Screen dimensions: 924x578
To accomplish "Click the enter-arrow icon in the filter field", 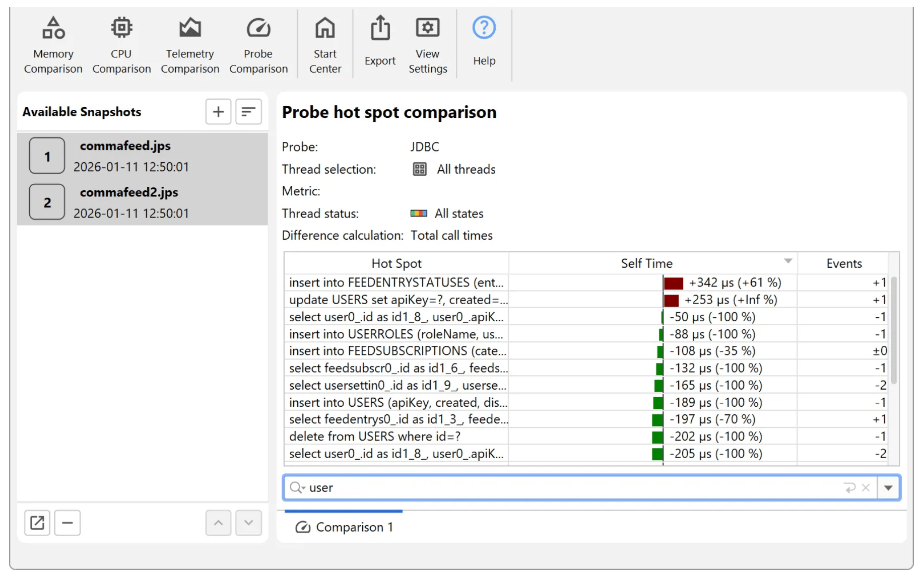I will [849, 487].
